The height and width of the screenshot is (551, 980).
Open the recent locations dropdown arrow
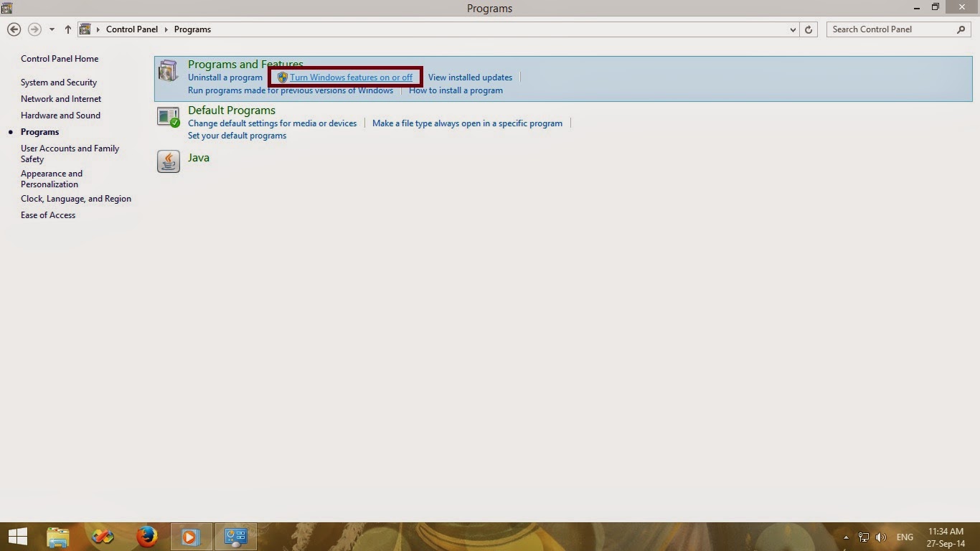52,29
